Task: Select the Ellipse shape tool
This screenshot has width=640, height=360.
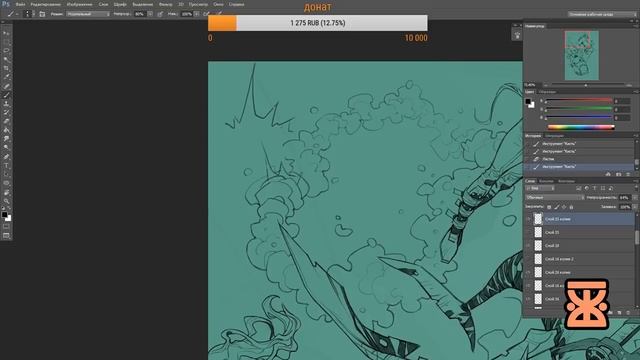Action: pyautogui.click(x=6, y=183)
